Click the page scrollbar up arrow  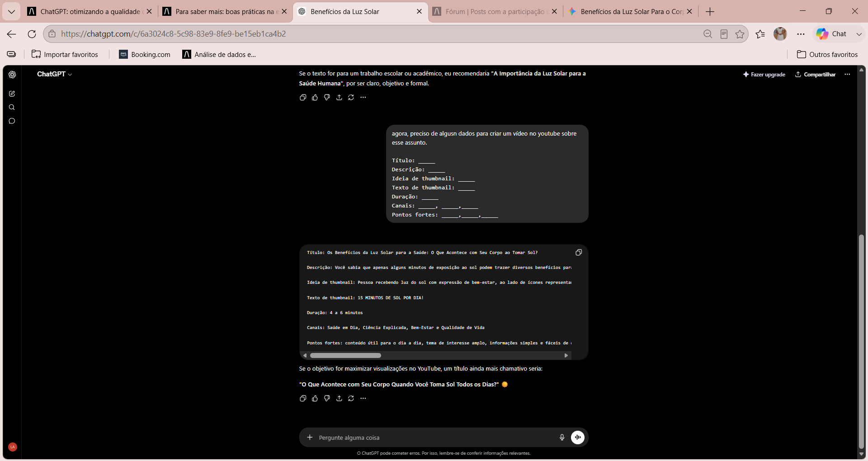(861, 70)
